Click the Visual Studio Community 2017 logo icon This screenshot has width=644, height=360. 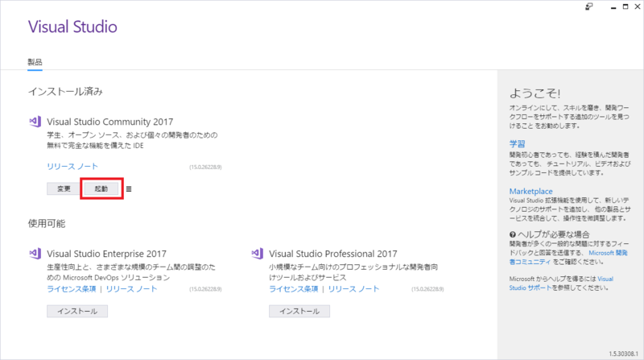pos(35,122)
